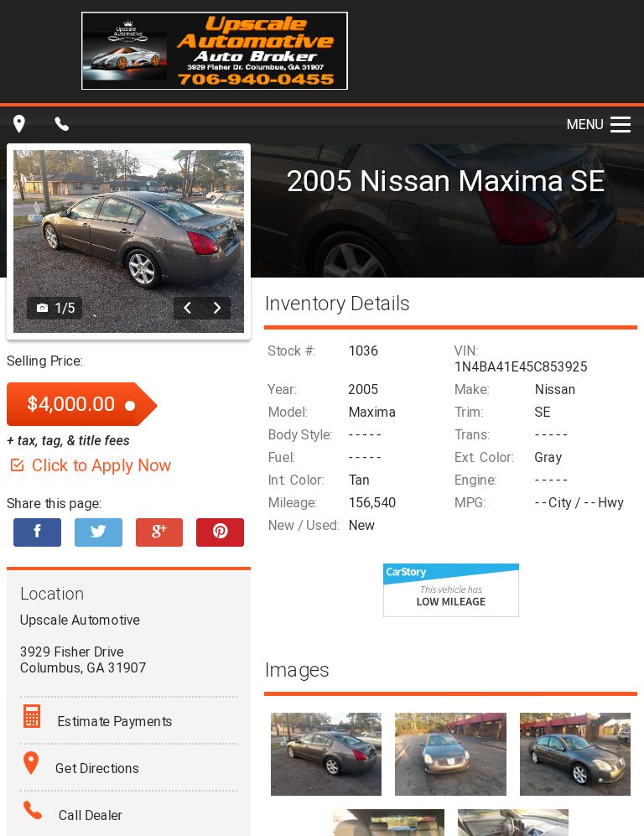
Task: Click the map pin location icon in header
Action: pos(19,124)
